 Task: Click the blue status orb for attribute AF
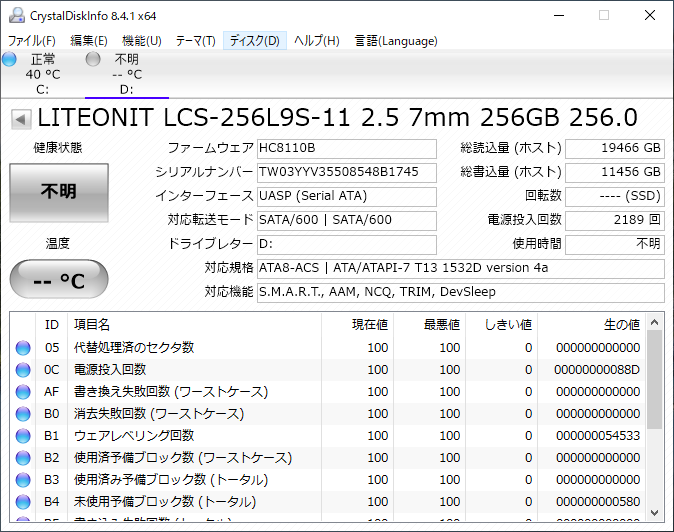[23, 392]
